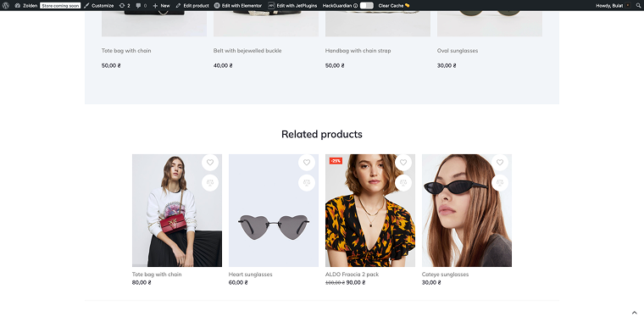Screen dimensions: 644x322
Task: Open the Howdy, Bulat account menu
Action: pyautogui.click(x=613, y=6)
